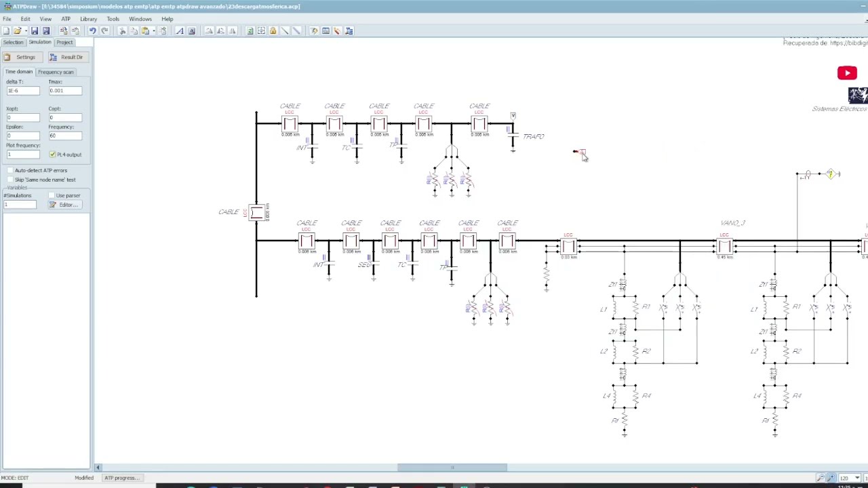Select the Time domain tab
Viewport: 868px width, 488px height.
pos(18,72)
